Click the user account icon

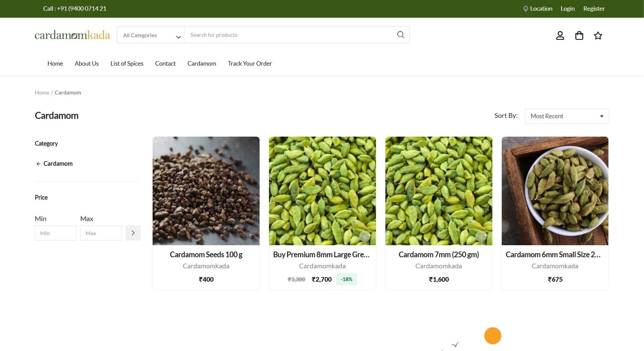click(560, 36)
